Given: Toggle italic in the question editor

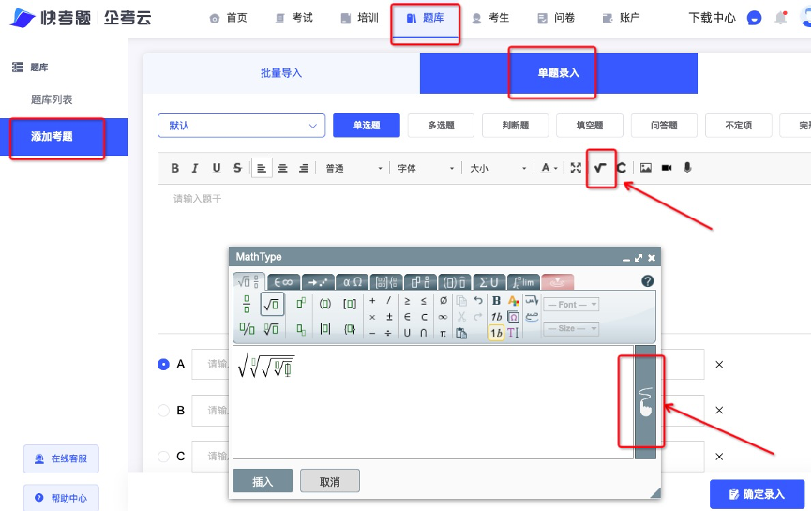Looking at the screenshot, I should pyautogui.click(x=195, y=168).
